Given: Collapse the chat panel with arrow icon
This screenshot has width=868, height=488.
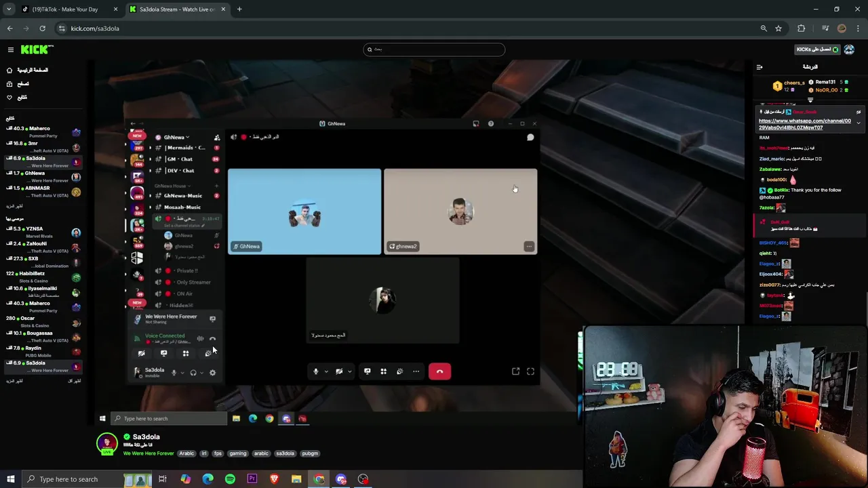Looking at the screenshot, I should (759, 67).
